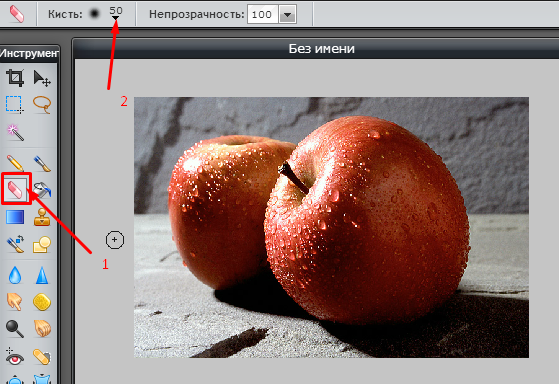The width and height of the screenshot is (559, 384).
Task: Click the Инструмент panel header
Action: [x=29, y=53]
